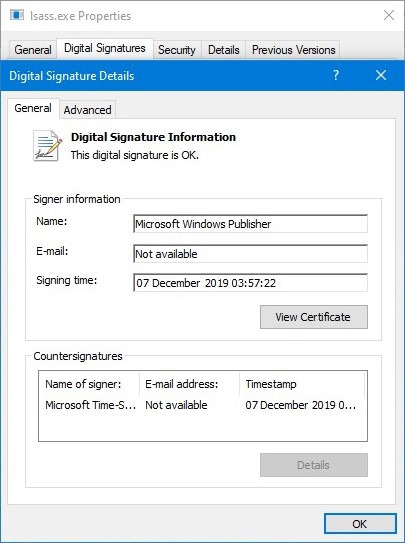Select the Microsoft Time-S... countersignature row
This screenshot has width=405, height=543.
coord(202,405)
